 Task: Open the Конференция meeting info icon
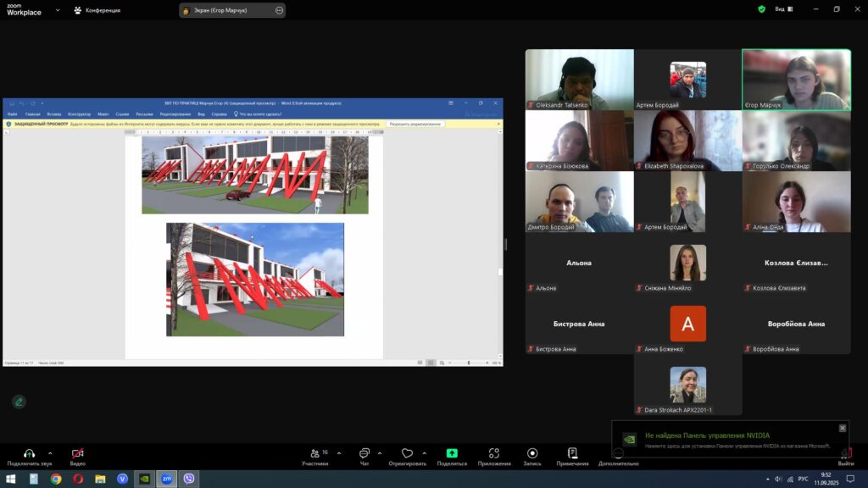(77, 10)
